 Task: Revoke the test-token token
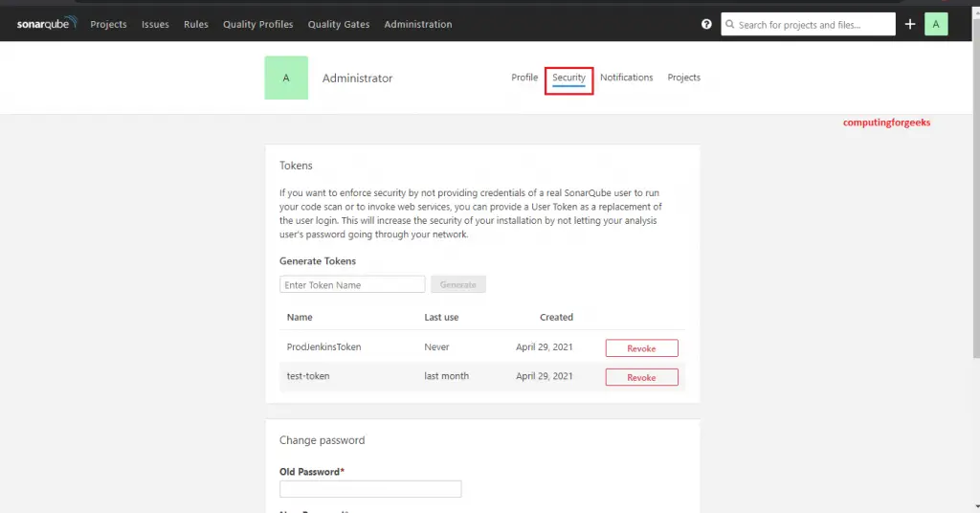(642, 377)
